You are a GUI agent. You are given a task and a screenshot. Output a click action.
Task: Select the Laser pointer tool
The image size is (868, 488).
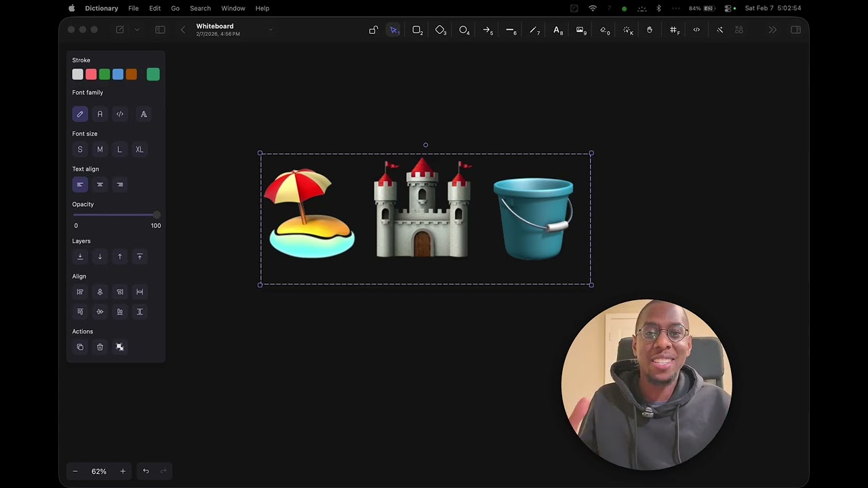(628, 30)
